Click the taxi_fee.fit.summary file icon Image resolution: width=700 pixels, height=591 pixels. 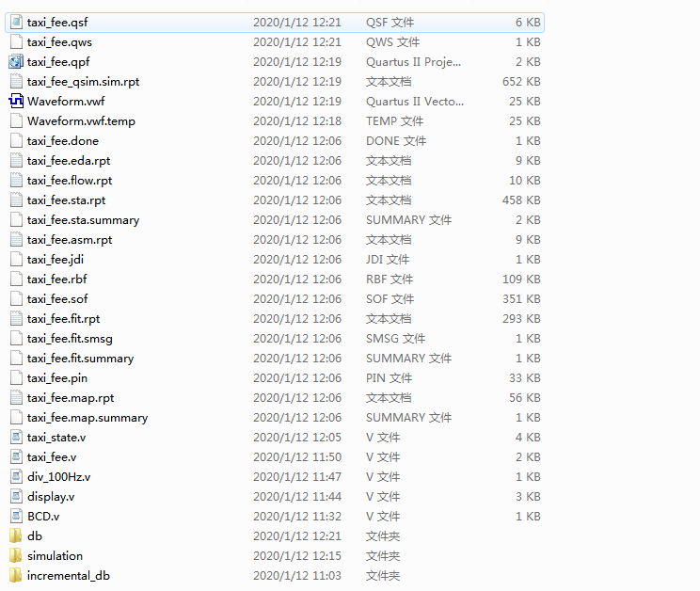[16, 358]
